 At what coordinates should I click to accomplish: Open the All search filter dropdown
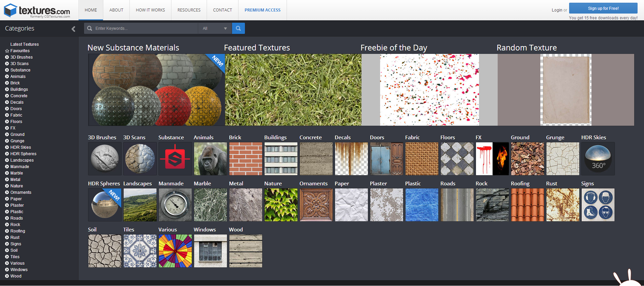coord(215,28)
